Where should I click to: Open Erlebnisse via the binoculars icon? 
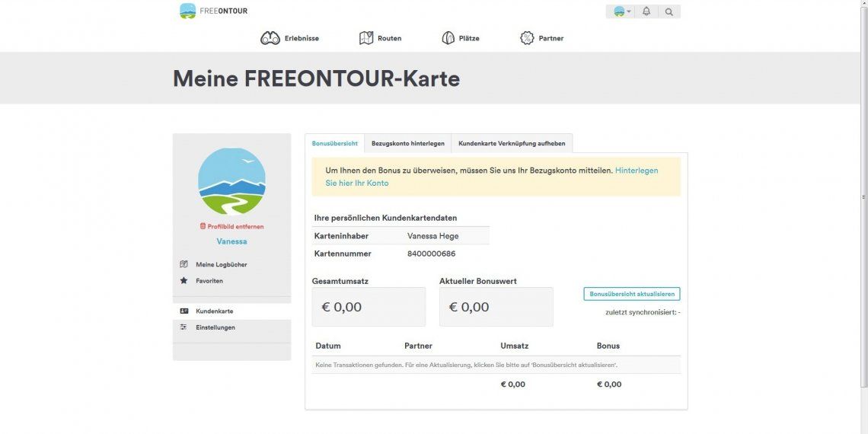[x=270, y=38]
